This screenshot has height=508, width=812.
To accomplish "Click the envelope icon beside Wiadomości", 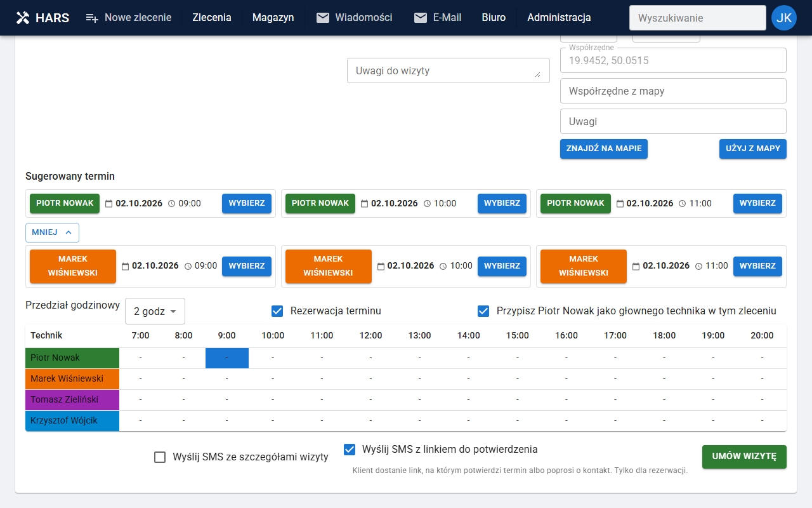I will (x=323, y=18).
